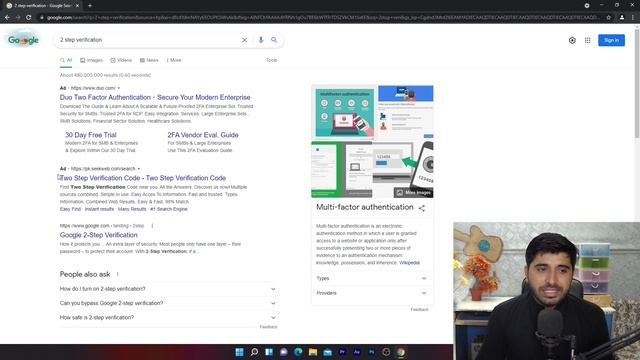
Task: Expand 'Can you bypass Google 2-step verification?'
Action: coord(168,303)
